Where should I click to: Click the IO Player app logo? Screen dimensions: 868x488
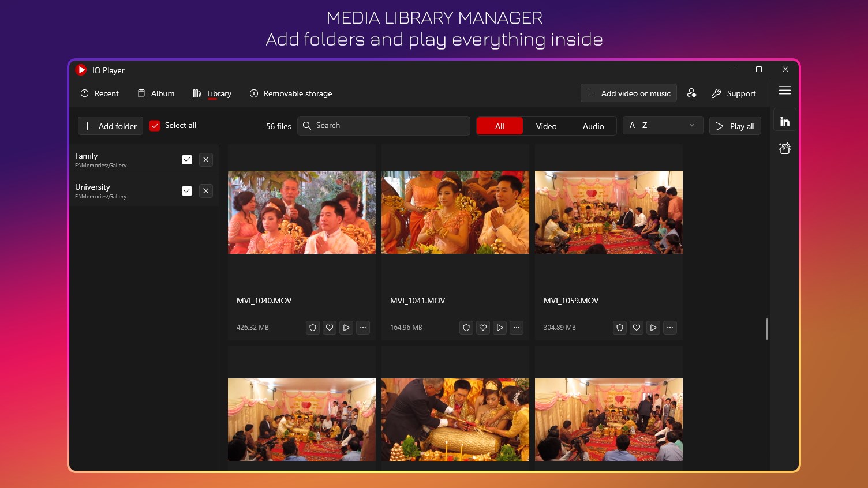click(x=81, y=70)
